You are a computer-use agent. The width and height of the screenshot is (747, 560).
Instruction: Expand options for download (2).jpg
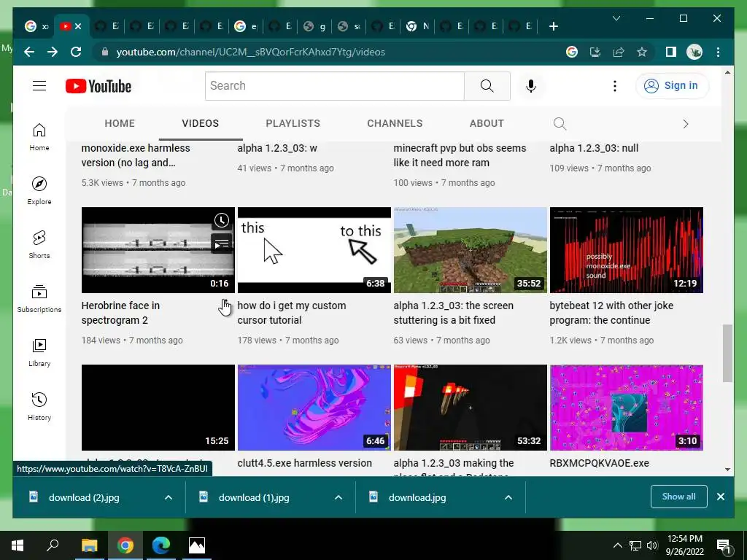click(x=169, y=497)
